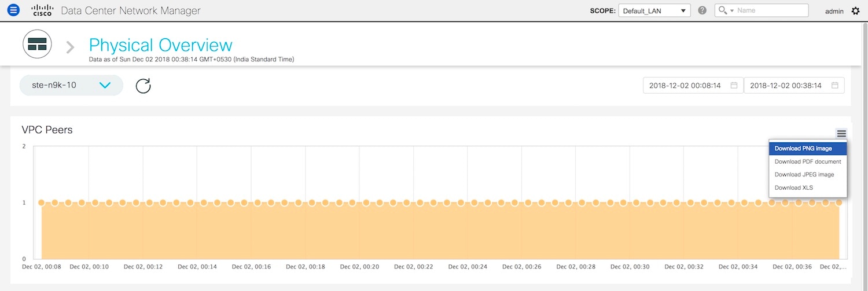Image resolution: width=868 pixels, height=291 pixels.
Task: Click the end date calendar icon
Action: click(834, 86)
